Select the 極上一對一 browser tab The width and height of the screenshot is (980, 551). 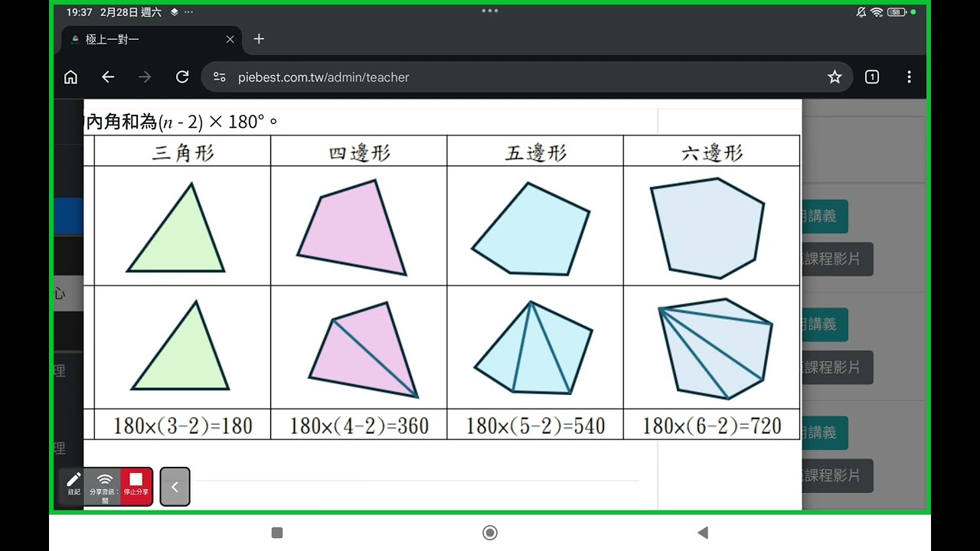152,39
